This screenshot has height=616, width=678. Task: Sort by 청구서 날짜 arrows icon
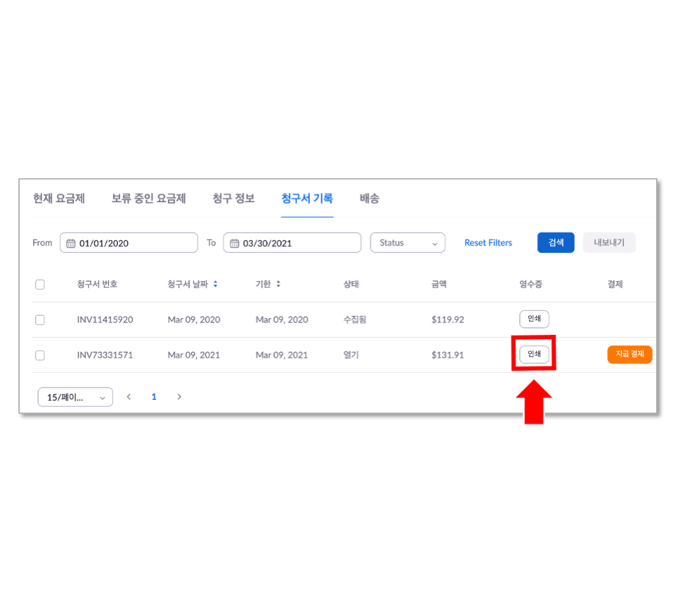point(215,284)
